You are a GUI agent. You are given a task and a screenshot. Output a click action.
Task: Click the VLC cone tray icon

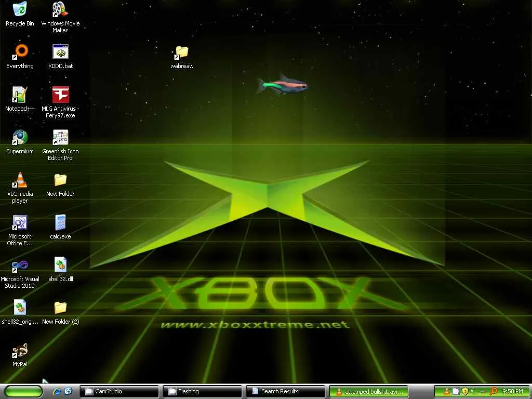click(447, 392)
